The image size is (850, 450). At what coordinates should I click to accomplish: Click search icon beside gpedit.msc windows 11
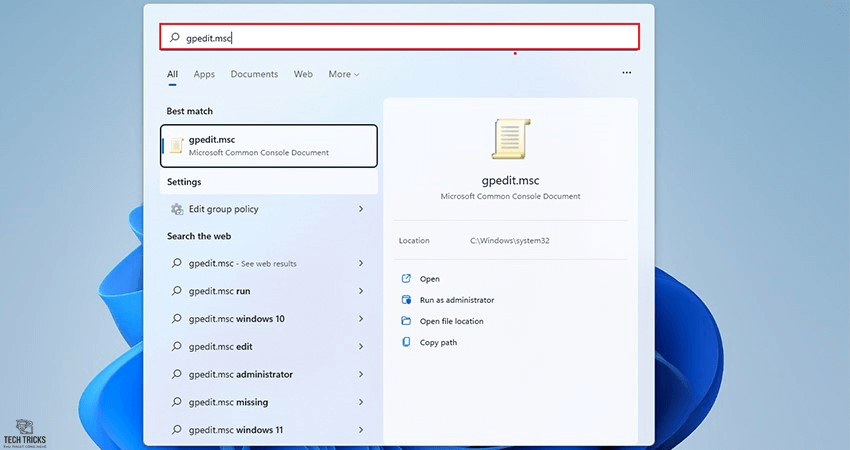point(176,429)
